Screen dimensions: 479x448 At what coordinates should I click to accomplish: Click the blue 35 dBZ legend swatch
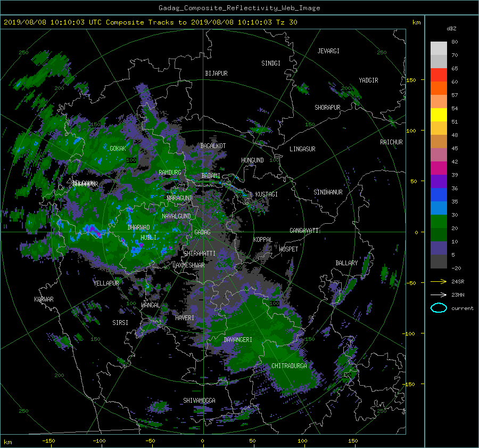click(x=439, y=195)
